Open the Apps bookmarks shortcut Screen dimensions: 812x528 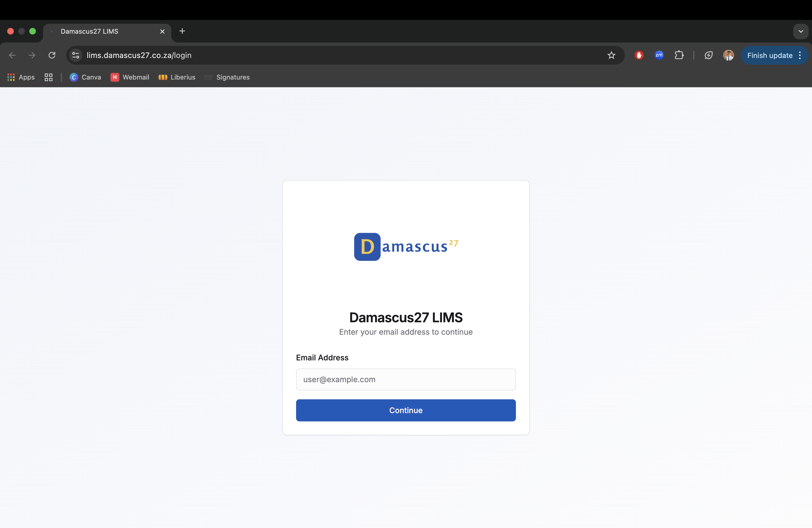(21, 77)
